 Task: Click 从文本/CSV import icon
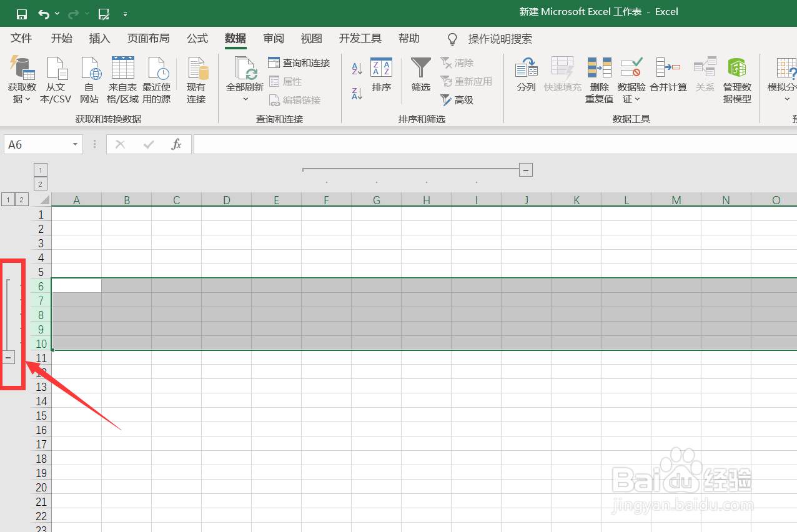click(56, 80)
